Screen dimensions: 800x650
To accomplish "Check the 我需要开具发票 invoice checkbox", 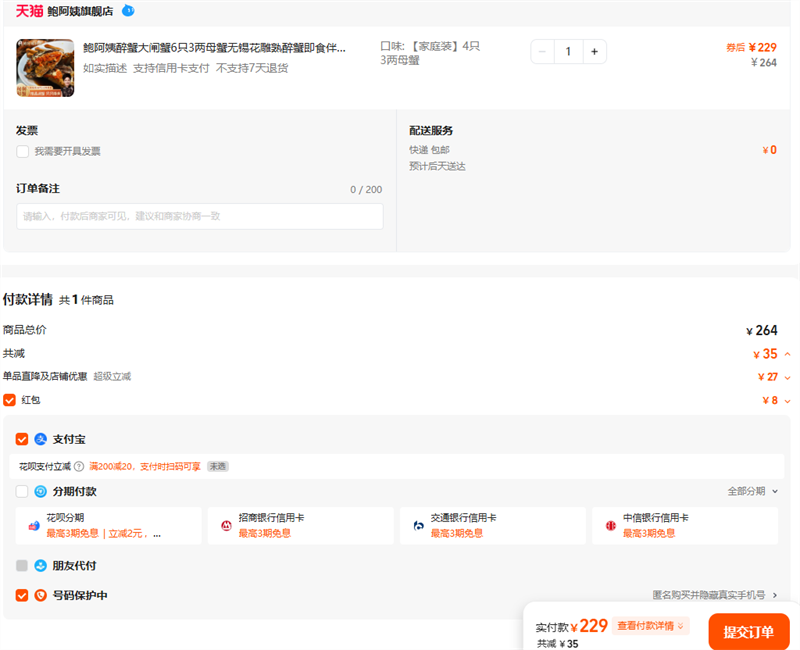I will click(x=22, y=151).
